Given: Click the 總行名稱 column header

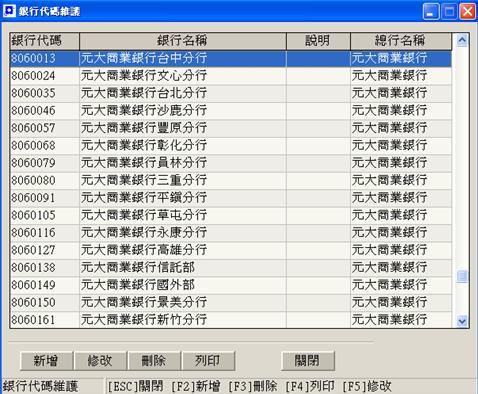Looking at the screenshot, I should [x=401, y=41].
